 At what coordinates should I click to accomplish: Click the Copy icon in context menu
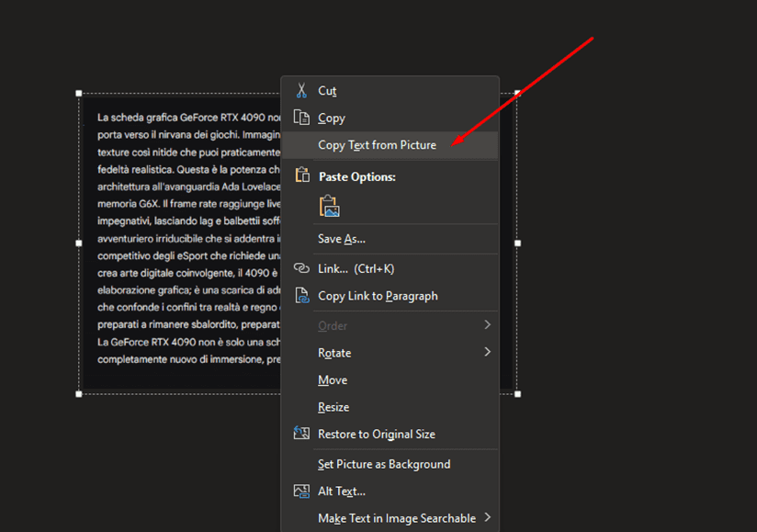tap(300, 118)
